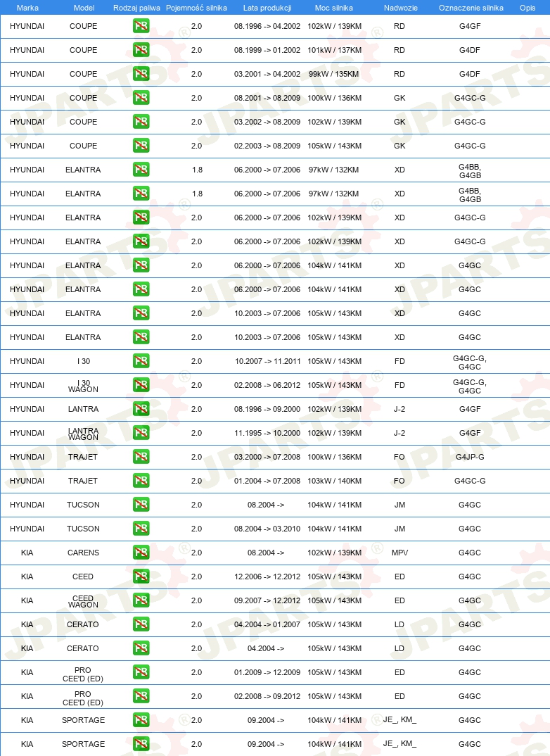Click the fuel icon for COUPE 99kW / 135KM
This screenshot has width=550, height=756.
[x=141, y=74]
